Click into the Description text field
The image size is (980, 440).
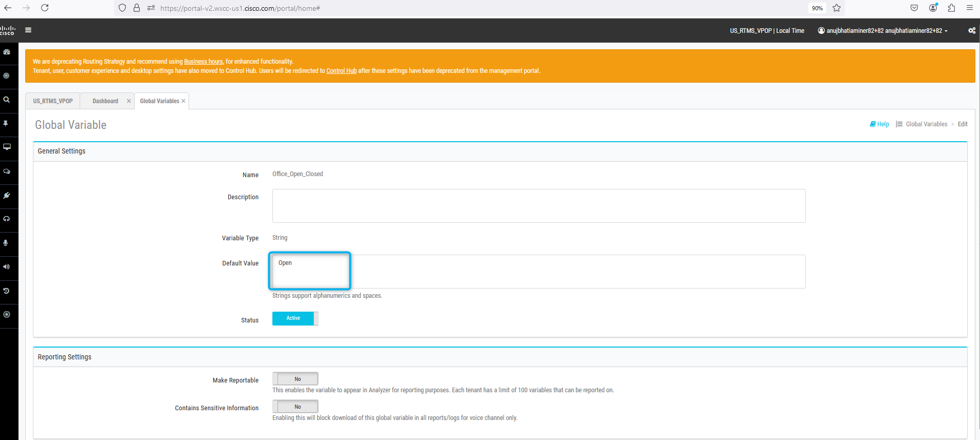(x=539, y=206)
